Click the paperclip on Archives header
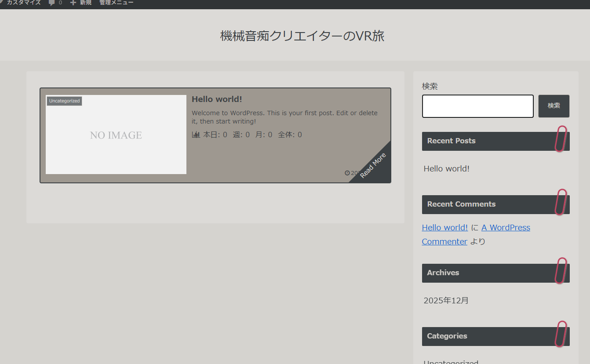 pyautogui.click(x=561, y=271)
